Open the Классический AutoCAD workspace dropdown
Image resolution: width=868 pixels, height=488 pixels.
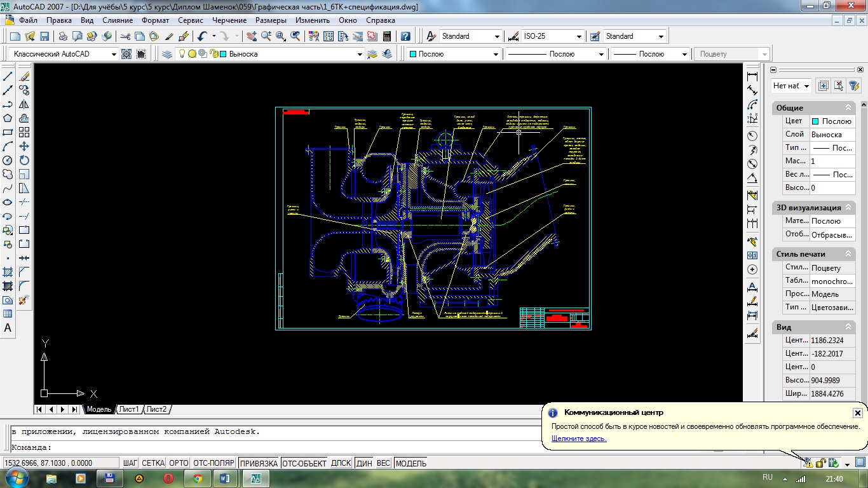click(x=114, y=54)
